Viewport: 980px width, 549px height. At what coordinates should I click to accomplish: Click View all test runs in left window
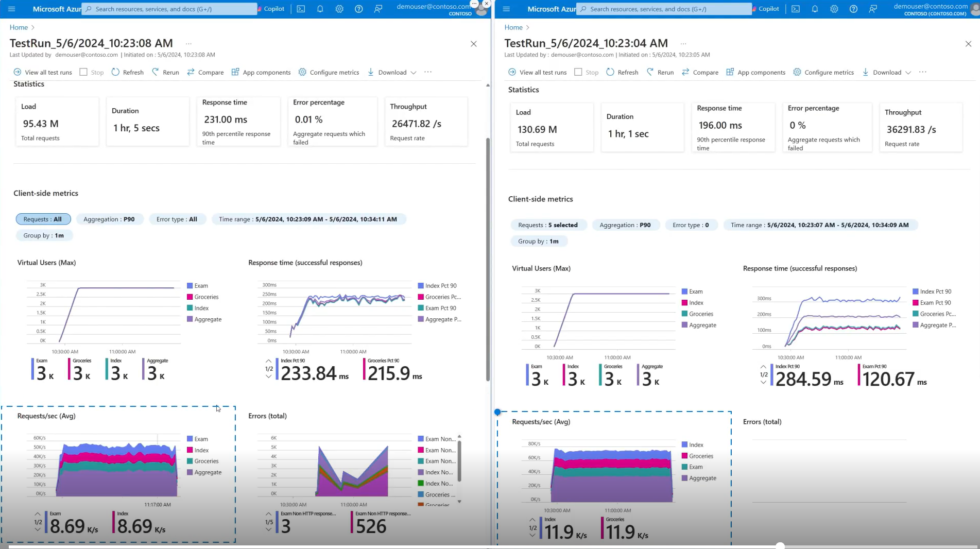pyautogui.click(x=43, y=72)
